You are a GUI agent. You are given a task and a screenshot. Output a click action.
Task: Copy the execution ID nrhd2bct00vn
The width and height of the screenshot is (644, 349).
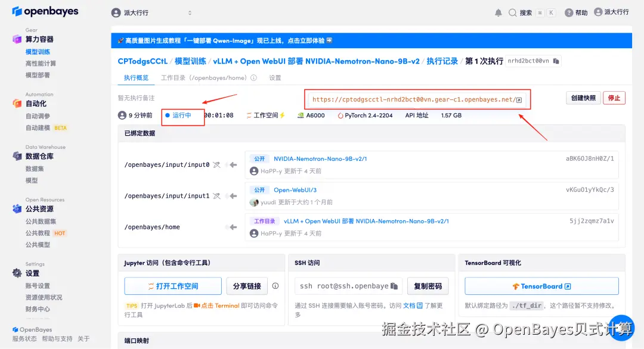pos(556,61)
